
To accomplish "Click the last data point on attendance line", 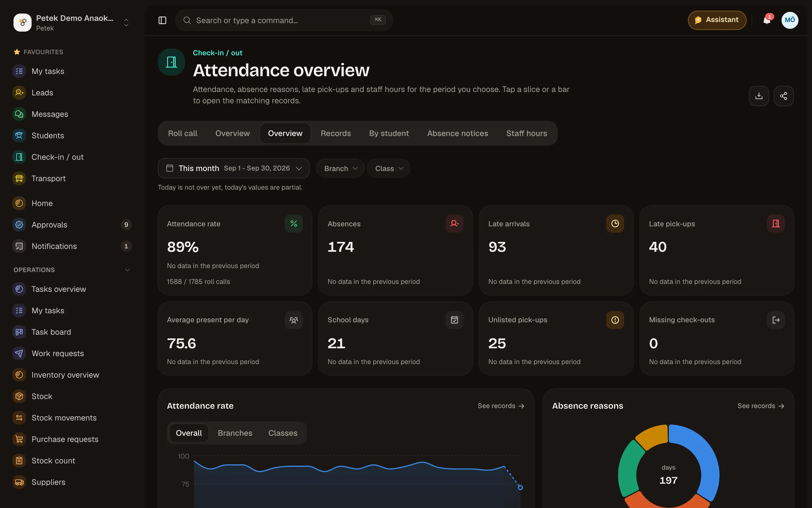I will pos(520,487).
